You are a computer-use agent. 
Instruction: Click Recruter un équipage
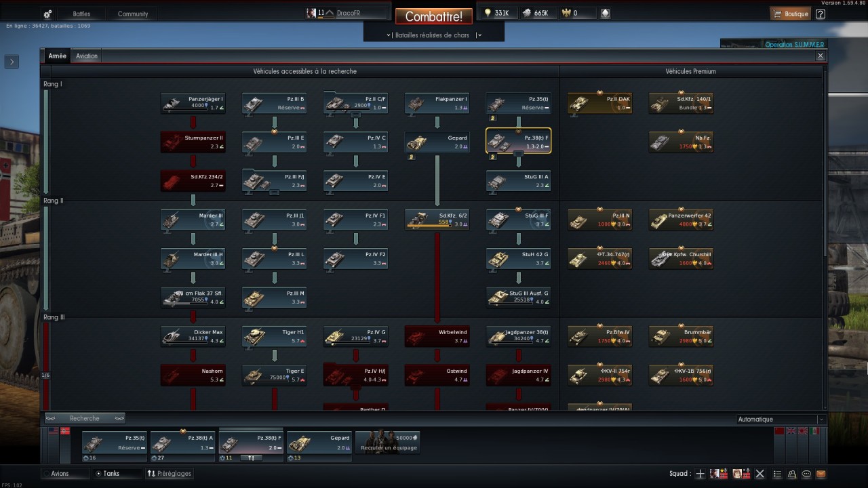[388, 443]
